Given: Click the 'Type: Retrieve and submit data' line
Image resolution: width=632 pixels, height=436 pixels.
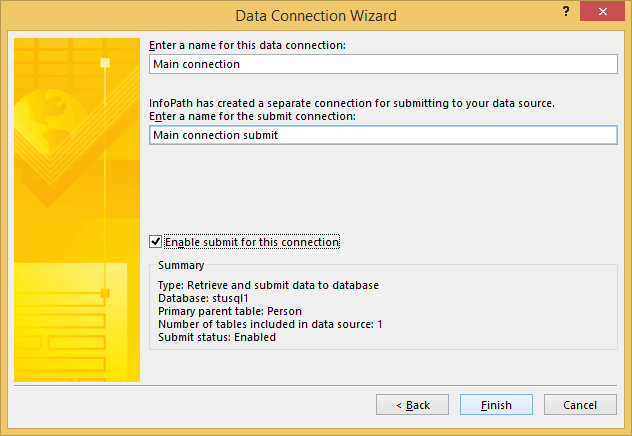Looking at the screenshot, I should (268, 285).
